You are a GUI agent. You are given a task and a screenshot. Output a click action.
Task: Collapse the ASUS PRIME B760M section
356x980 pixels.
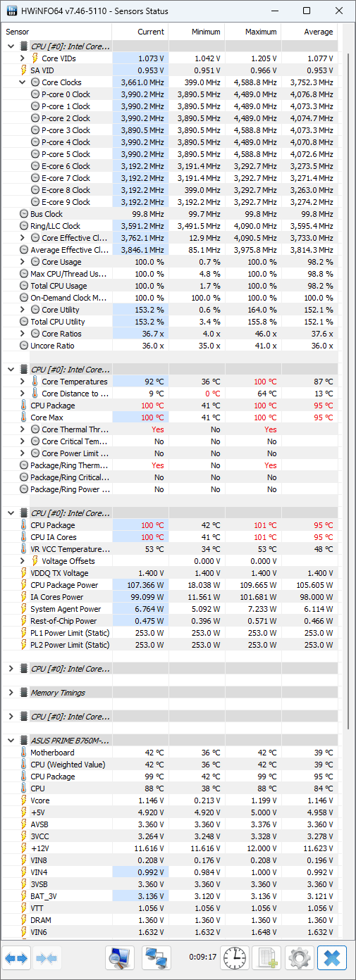pos(11,741)
